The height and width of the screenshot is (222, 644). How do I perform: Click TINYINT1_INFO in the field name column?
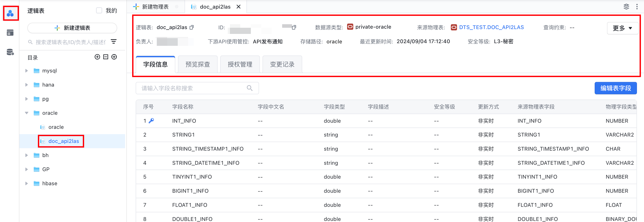[x=192, y=177]
